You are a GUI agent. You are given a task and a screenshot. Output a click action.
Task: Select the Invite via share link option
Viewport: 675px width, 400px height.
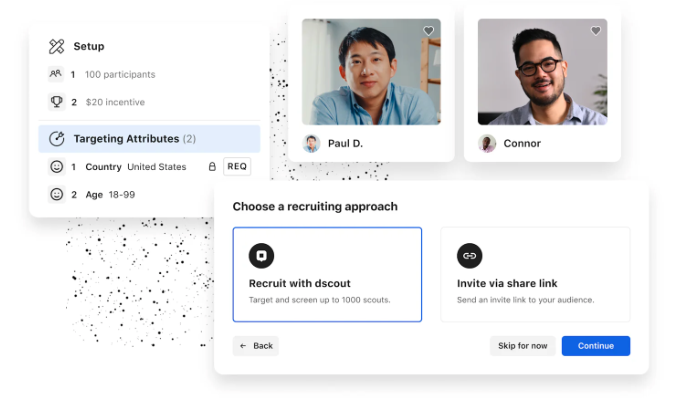coord(535,275)
